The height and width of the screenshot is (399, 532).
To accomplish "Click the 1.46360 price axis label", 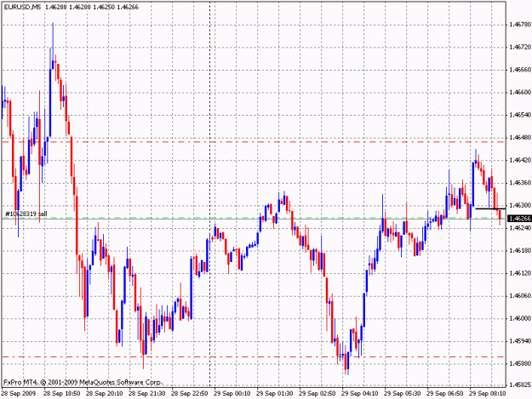I will click(x=520, y=183).
